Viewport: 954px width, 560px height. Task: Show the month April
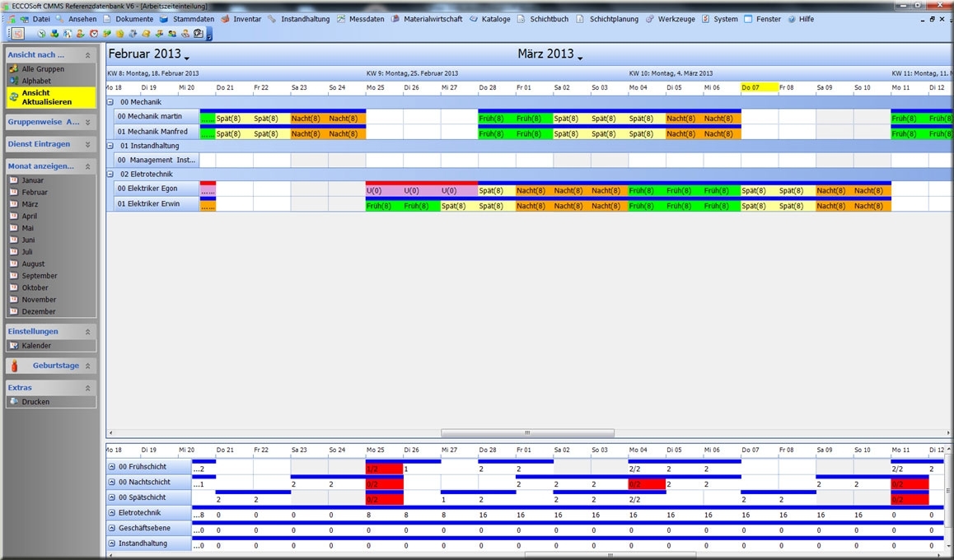point(29,216)
